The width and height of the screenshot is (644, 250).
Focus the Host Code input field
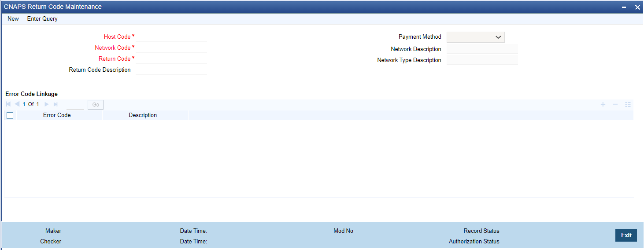[x=171, y=37]
